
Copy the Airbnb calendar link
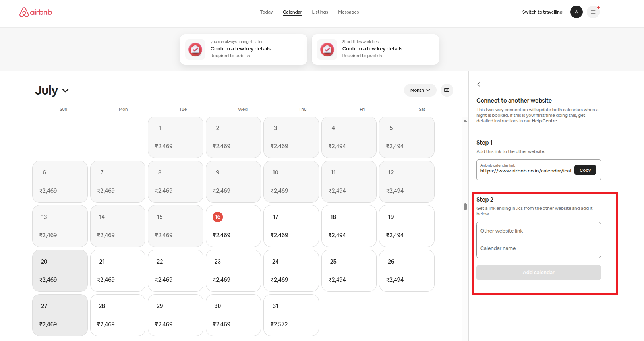pos(585,170)
